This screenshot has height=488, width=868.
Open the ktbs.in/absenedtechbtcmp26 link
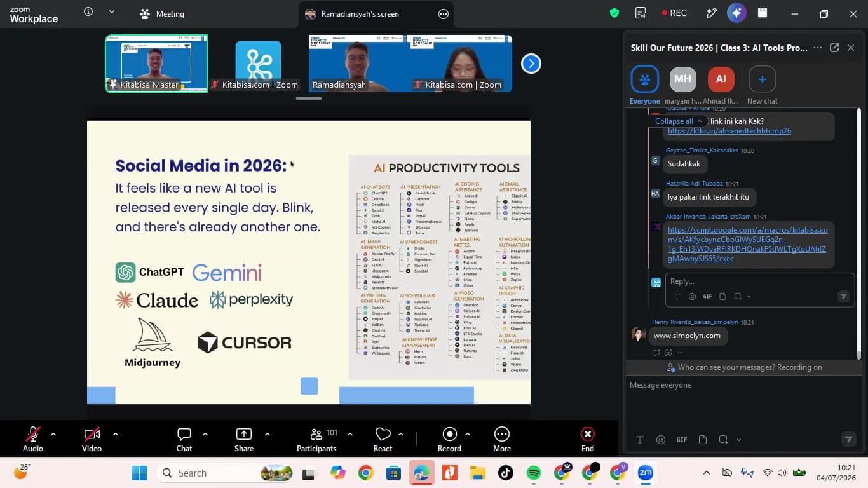[x=729, y=131]
